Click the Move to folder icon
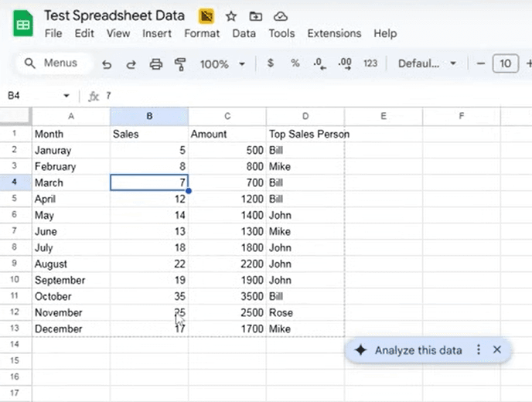This screenshot has height=402, width=532. click(x=255, y=16)
